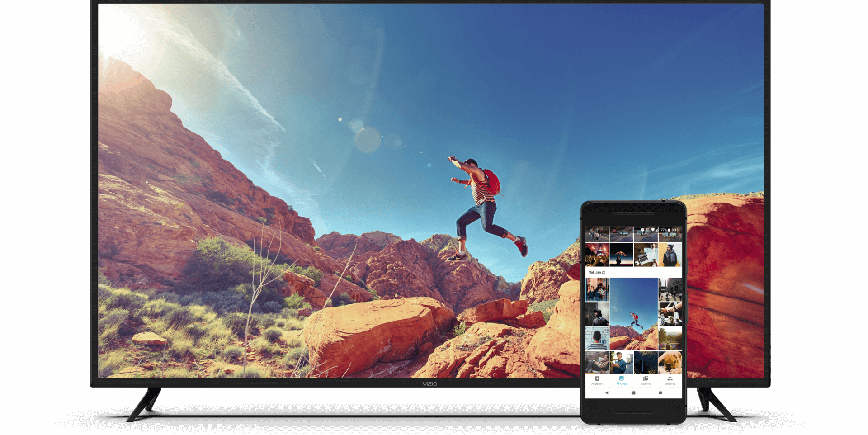868x435 pixels.
Task: Tap the do-not-disturb status bar icon
Action: click(x=642, y=230)
